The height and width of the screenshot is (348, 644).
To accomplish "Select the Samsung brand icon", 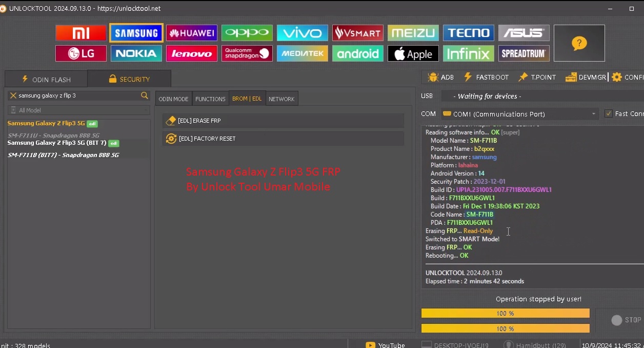I will [x=136, y=33].
